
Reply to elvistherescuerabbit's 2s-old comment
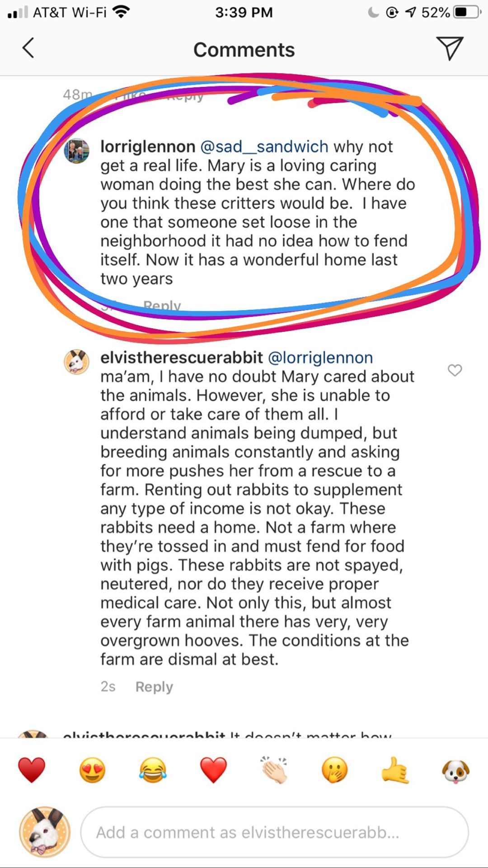click(154, 687)
